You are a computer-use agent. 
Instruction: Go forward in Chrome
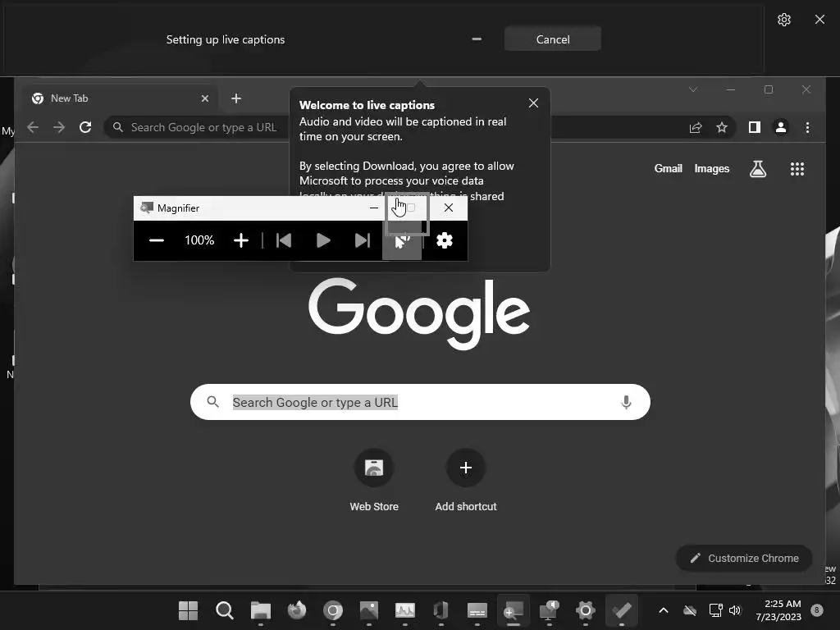[x=59, y=127]
